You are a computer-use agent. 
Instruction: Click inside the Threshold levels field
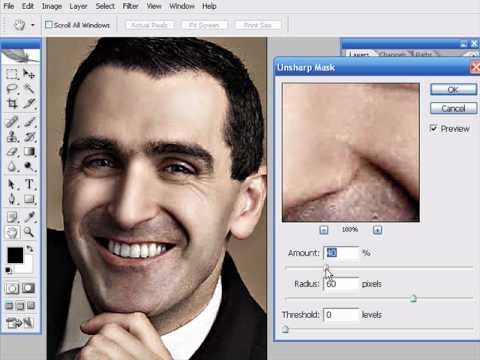point(341,315)
